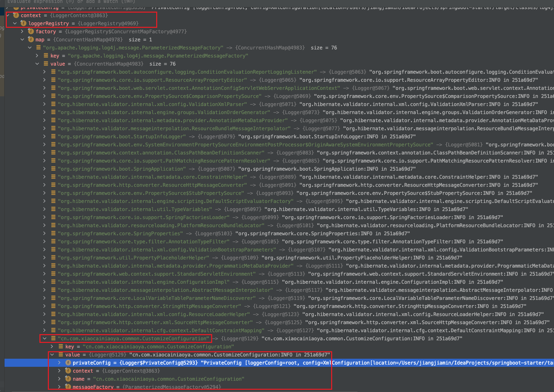
Task: Select the PropertyPlaceholderHelper Logger@5109 row
Action: click(279, 258)
